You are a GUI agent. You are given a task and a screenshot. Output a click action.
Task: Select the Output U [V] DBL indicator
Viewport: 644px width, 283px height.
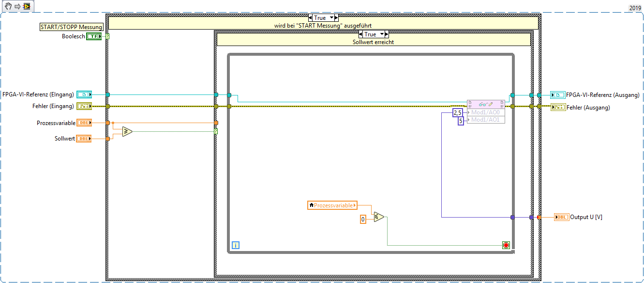(x=561, y=217)
